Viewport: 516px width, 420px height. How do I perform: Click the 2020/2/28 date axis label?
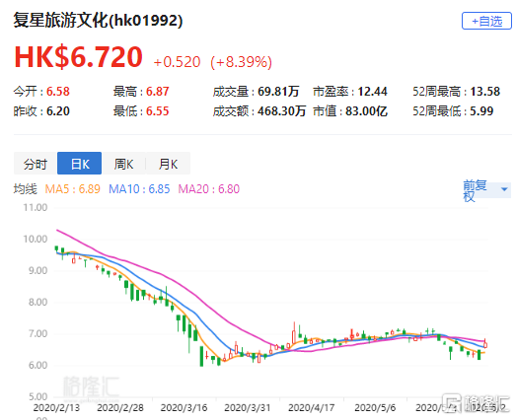coord(120,408)
